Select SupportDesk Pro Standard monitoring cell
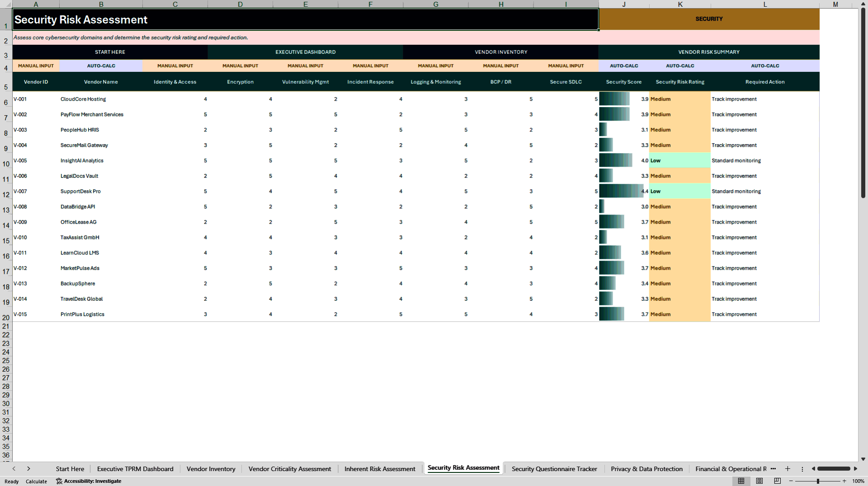Screen dimensions: 868x486 coord(765,192)
